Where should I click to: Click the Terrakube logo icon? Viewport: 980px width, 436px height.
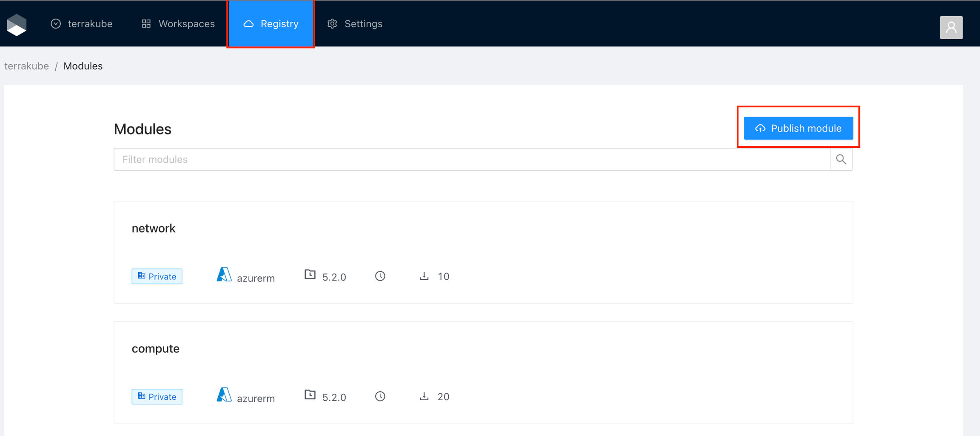coord(17,25)
